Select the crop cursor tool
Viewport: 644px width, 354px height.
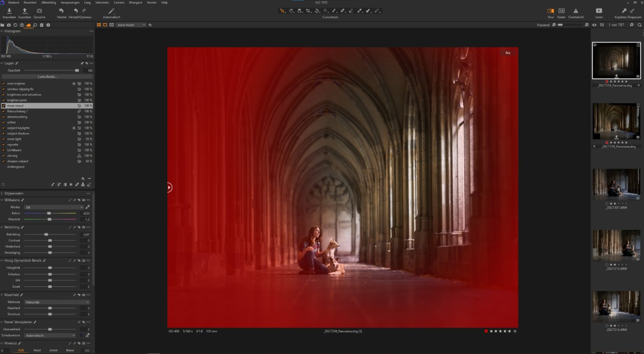pyautogui.click(x=308, y=11)
